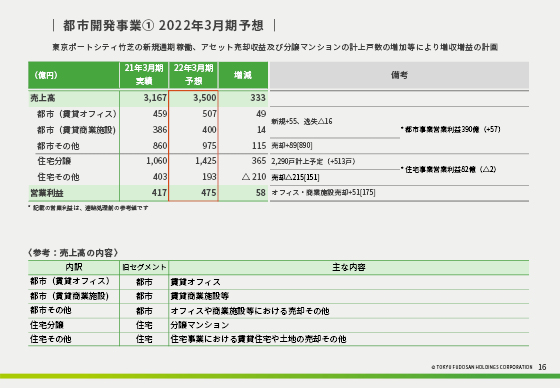
Task: Click the '営業利益' row label
Action: coord(47,193)
